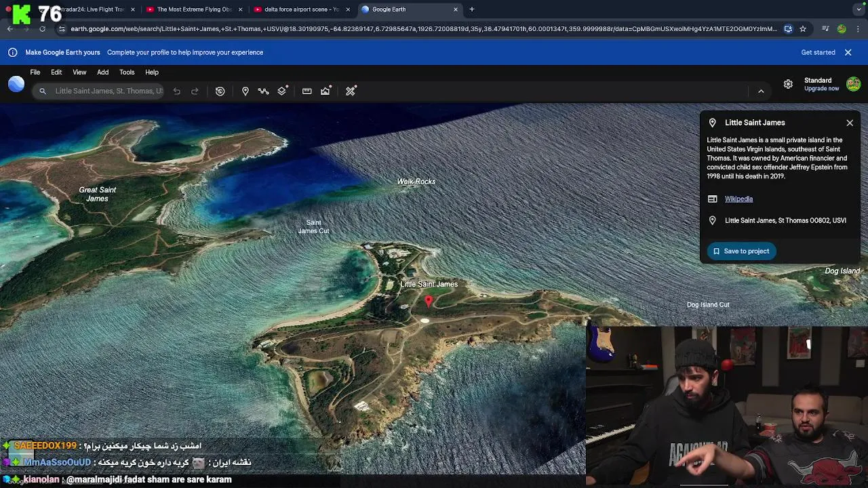Viewport: 868px width, 488px height.
Task: Select the Add placemark tool
Action: point(245,91)
